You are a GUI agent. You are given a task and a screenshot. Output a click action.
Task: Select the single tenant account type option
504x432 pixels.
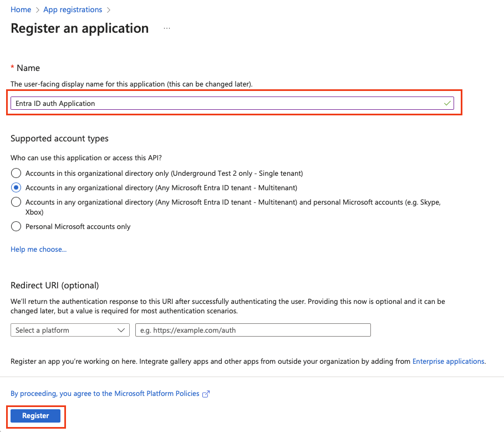click(16, 173)
